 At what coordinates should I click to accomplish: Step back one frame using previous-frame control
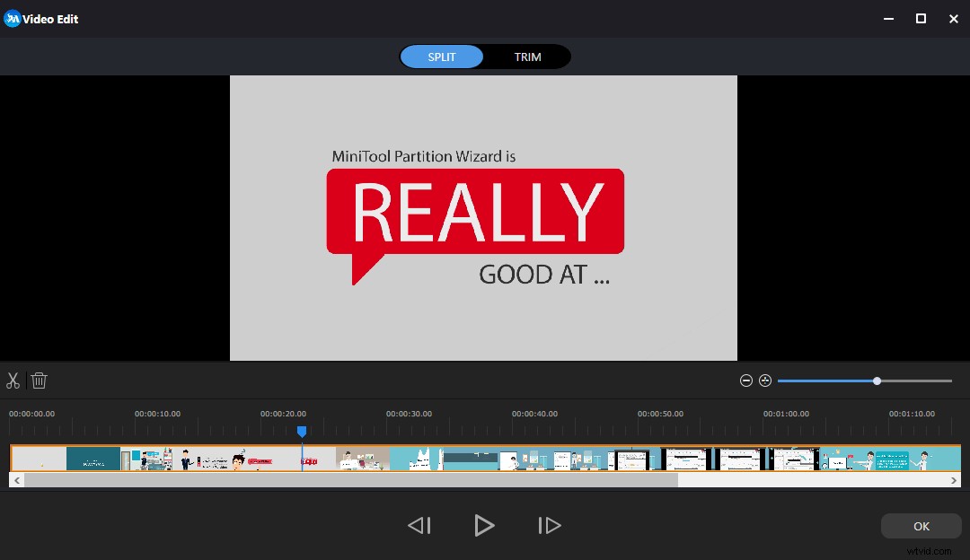click(x=419, y=525)
